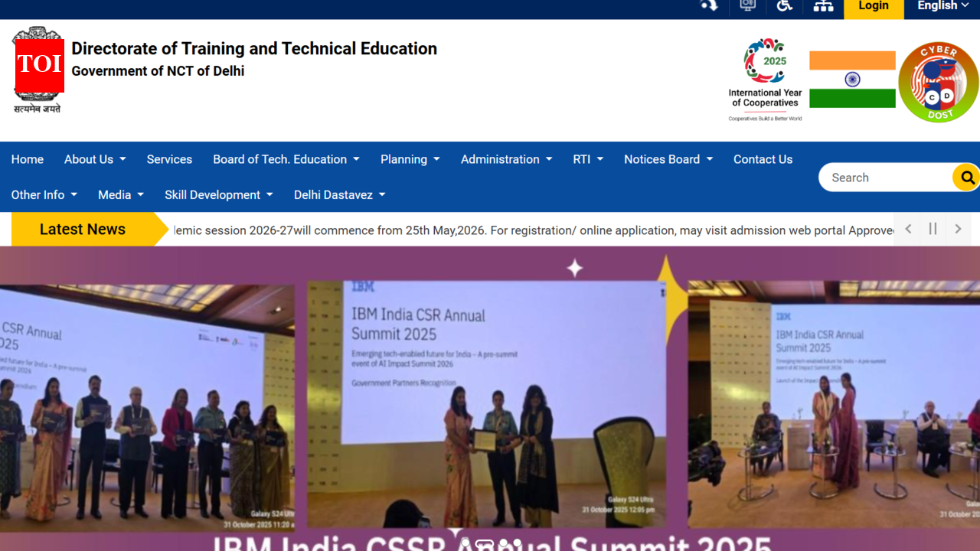Expand the Planning dropdown menu
The height and width of the screenshot is (551, 980).
tap(410, 159)
